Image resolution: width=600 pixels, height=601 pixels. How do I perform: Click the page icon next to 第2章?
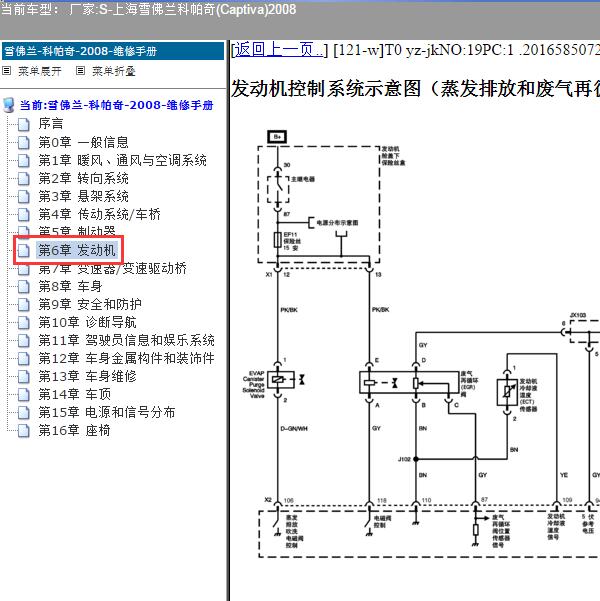[x=24, y=179]
